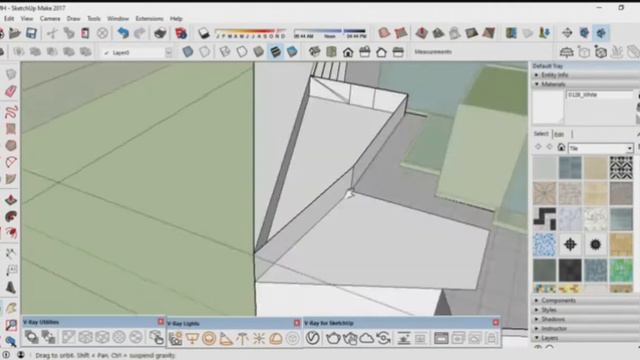Image resolution: width=640 pixels, height=360 pixels.
Task: Click the Paste clipboard icon
Action: (85, 33)
